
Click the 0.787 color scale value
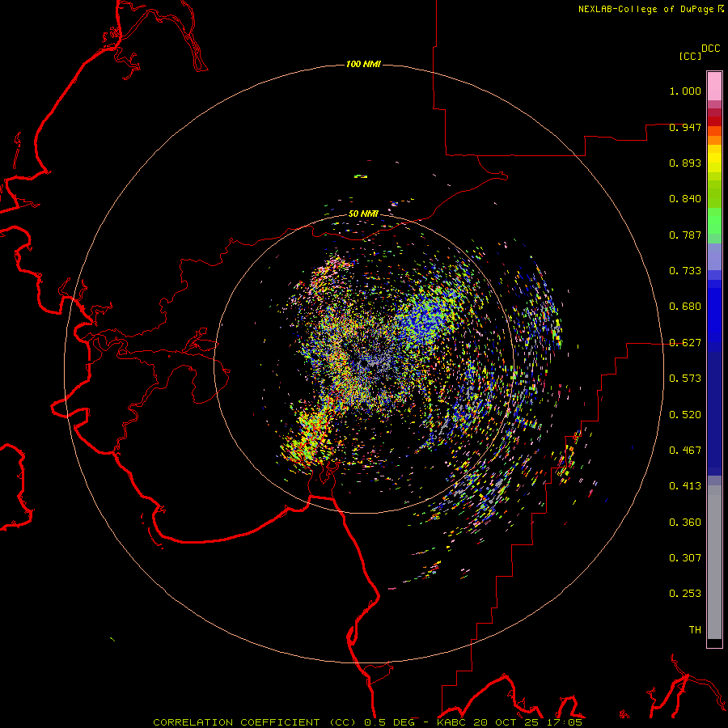685,235
